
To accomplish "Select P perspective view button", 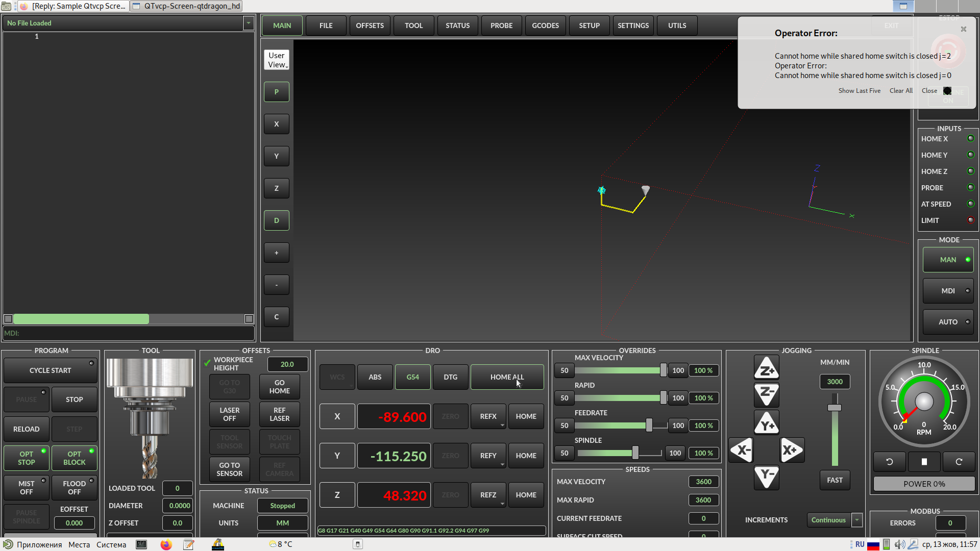I will (x=277, y=92).
